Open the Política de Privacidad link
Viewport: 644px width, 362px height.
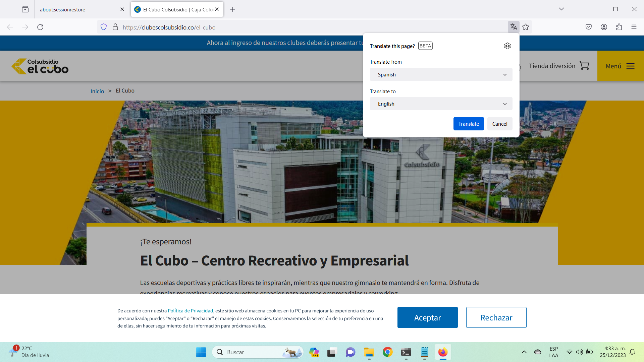190,311
